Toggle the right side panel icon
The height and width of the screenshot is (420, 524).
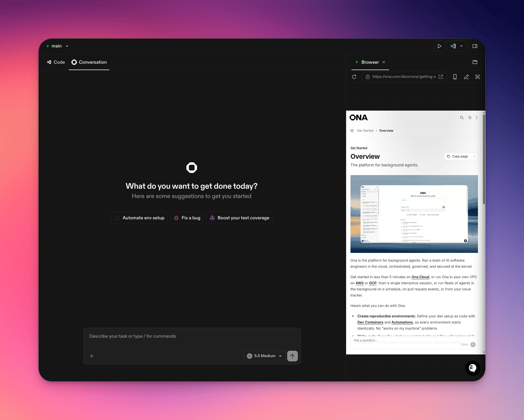click(x=475, y=46)
